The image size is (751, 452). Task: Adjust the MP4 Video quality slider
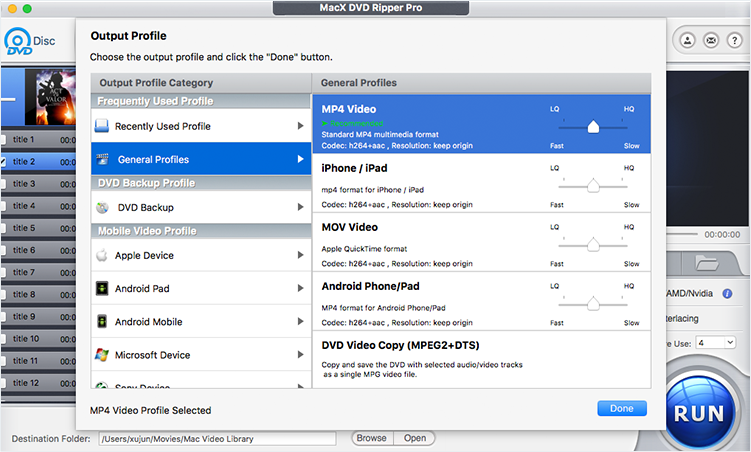[593, 126]
